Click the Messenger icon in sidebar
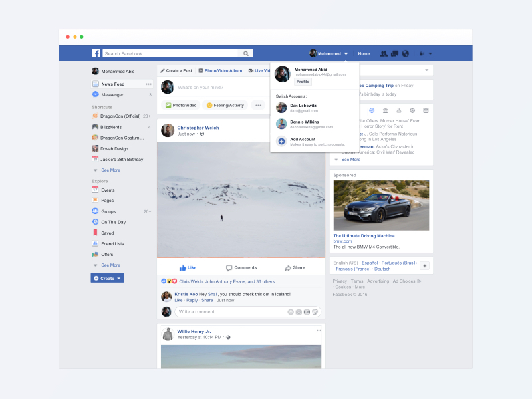This screenshot has height=399, width=532. pyautogui.click(x=96, y=95)
